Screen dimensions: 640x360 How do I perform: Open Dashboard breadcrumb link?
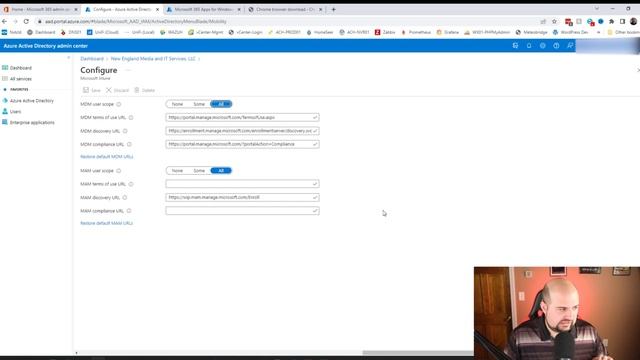pos(92,59)
